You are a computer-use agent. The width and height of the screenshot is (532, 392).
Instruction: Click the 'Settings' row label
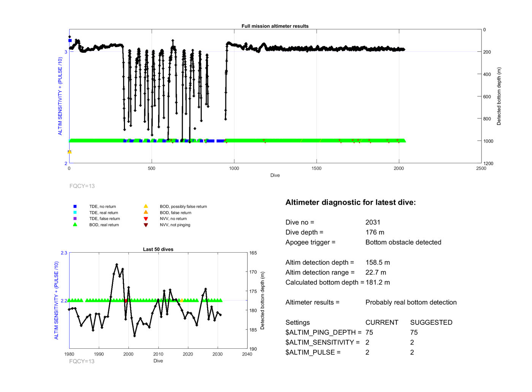298,322
